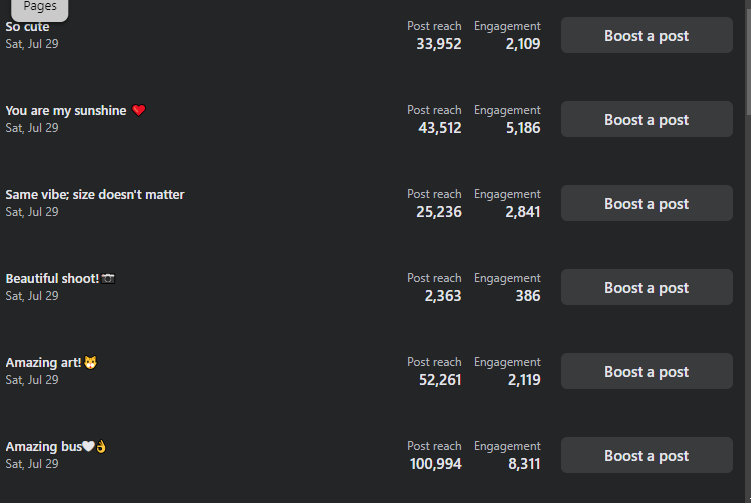Open the "So cute" post title

pos(27,27)
